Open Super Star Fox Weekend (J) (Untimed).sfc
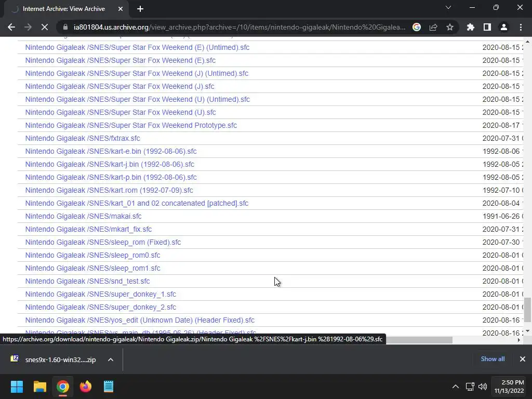 (x=137, y=73)
